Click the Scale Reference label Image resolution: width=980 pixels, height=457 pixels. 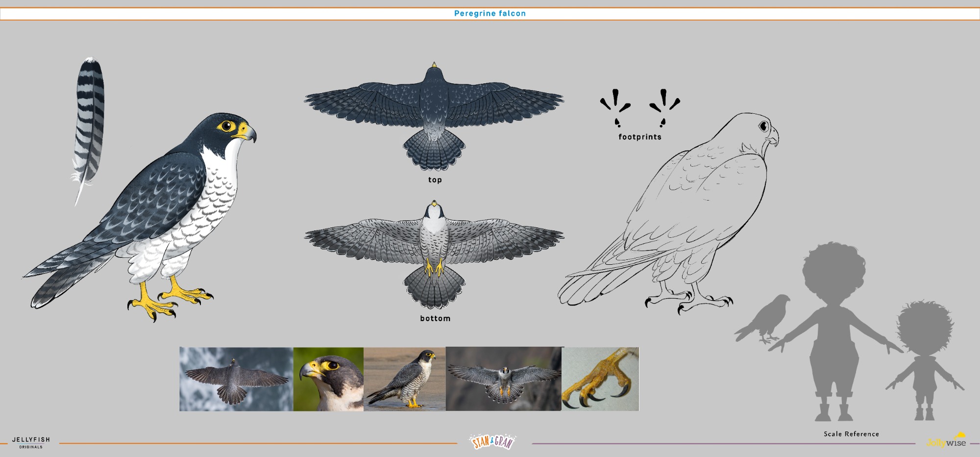(x=851, y=434)
